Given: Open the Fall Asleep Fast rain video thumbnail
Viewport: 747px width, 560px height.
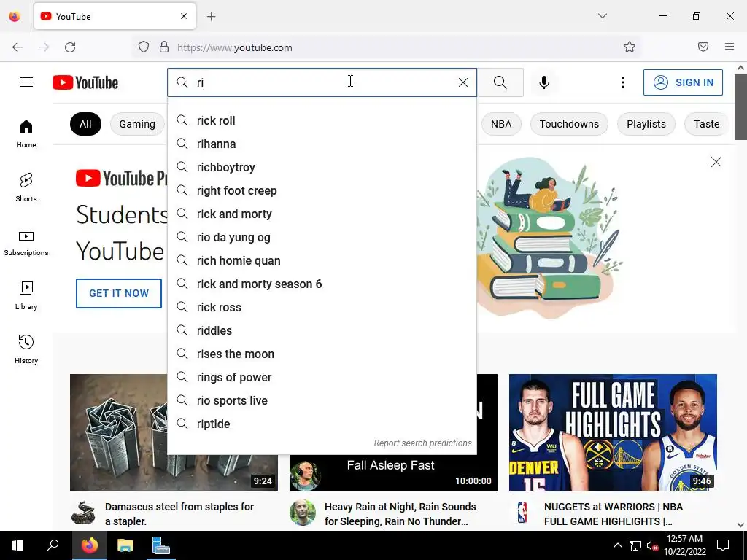Looking at the screenshot, I should tap(393, 472).
